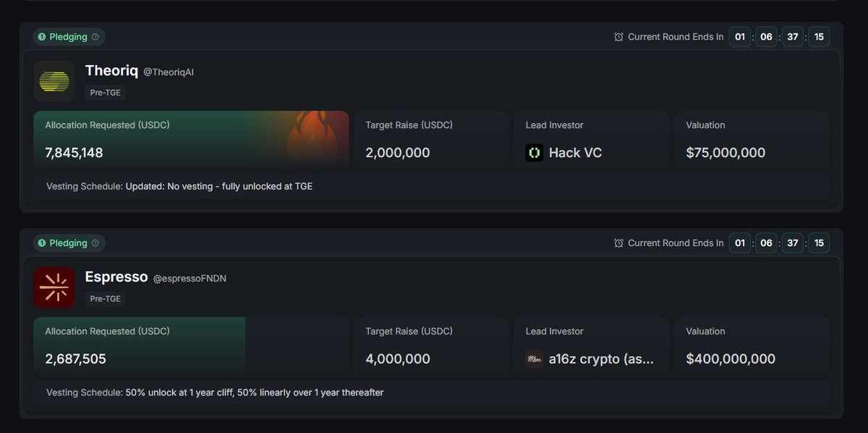Click Espresso's Allocation Requested progress bar
The image size is (868, 433).
click(x=191, y=345)
